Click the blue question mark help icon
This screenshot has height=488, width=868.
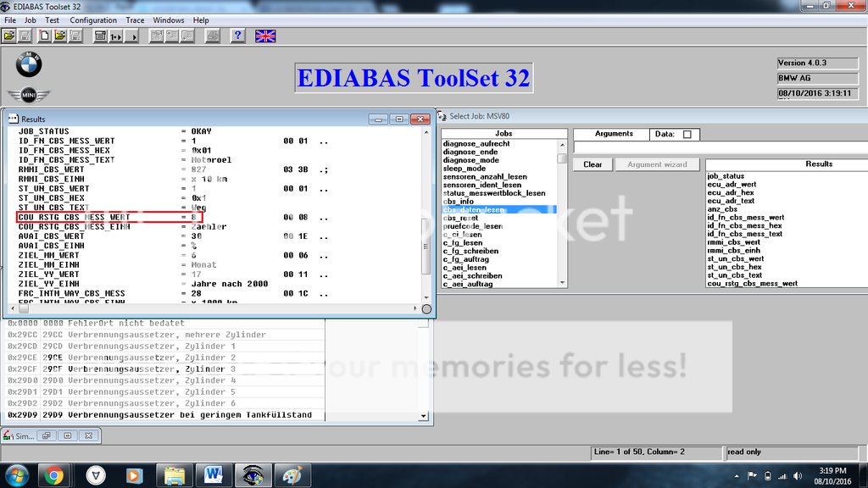pyautogui.click(x=237, y=36)
